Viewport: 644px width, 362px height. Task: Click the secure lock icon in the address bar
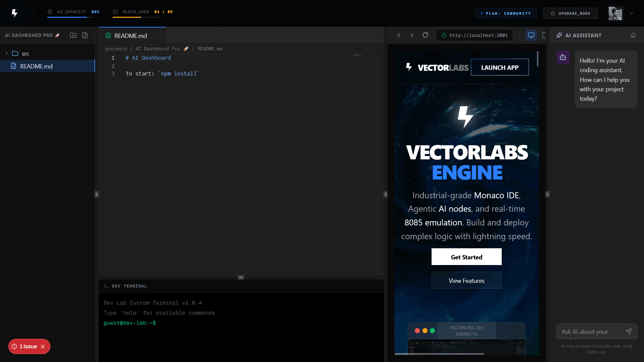tap(443, 35)
